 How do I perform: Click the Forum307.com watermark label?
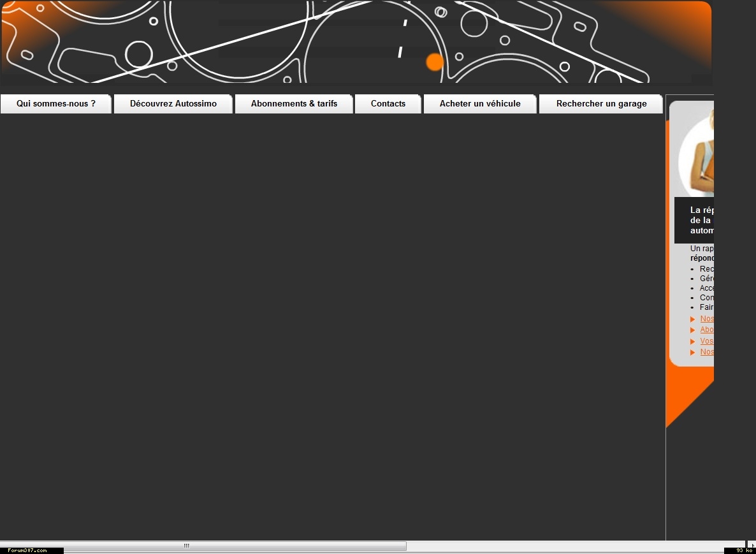[27, 550]
